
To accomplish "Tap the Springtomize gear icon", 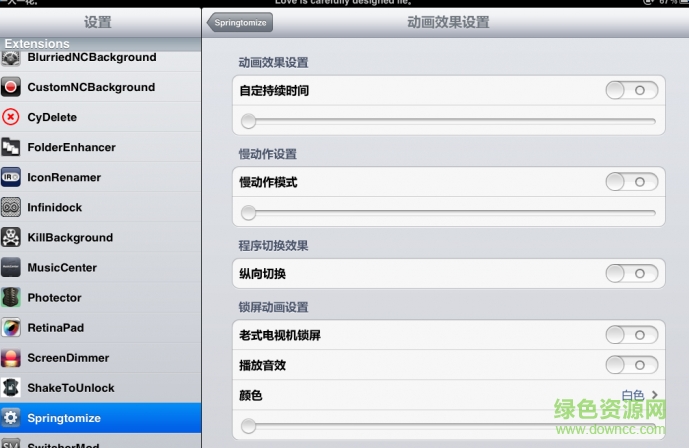I will 11,418.
